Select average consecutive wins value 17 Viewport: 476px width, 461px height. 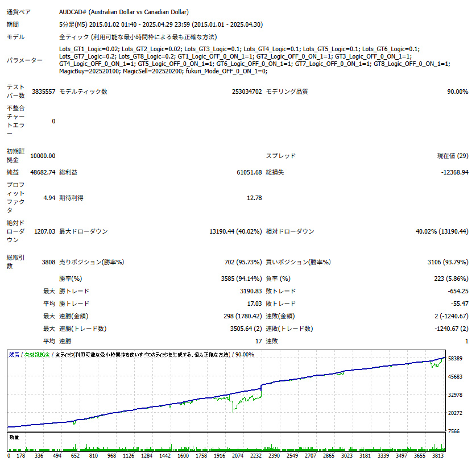259,342
